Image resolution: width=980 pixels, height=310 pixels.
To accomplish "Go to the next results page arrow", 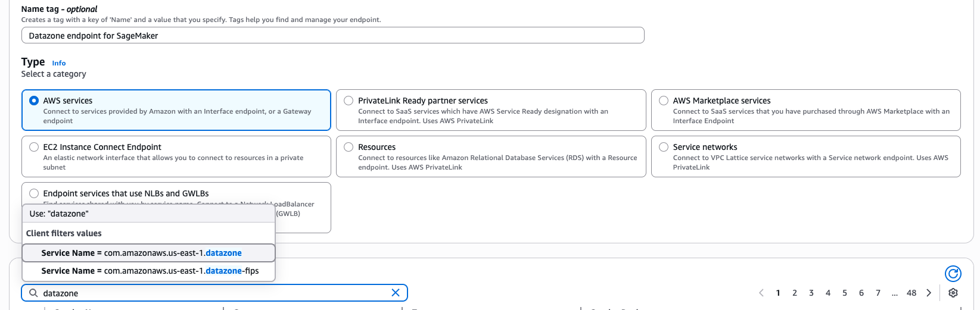I will click(929, 293).
